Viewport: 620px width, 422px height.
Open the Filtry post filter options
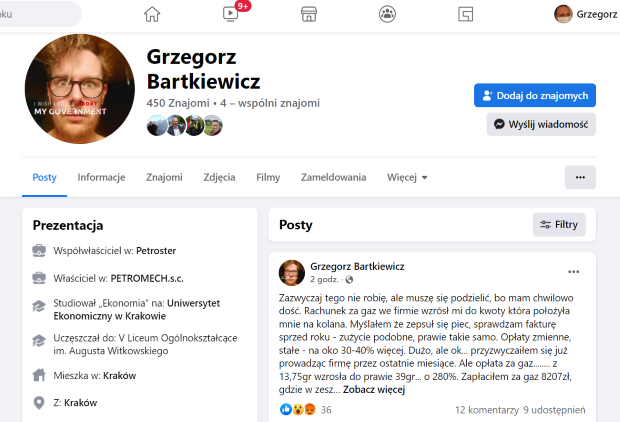click(559, 225)
